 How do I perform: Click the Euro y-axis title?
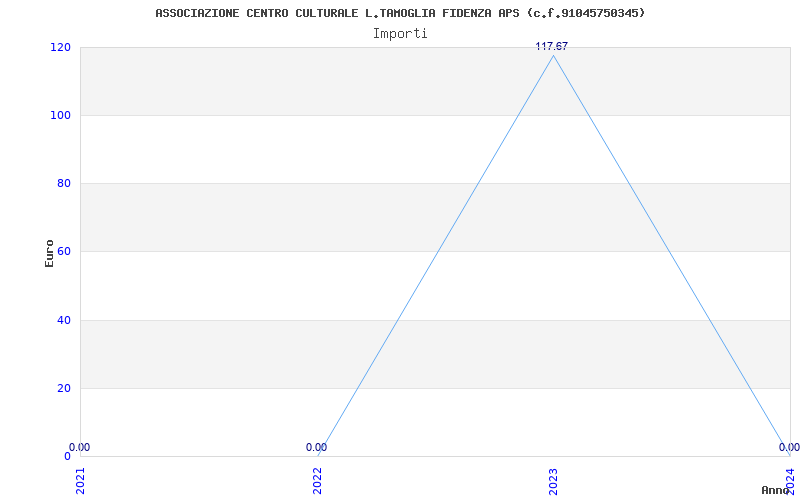(x=49, y=253)
